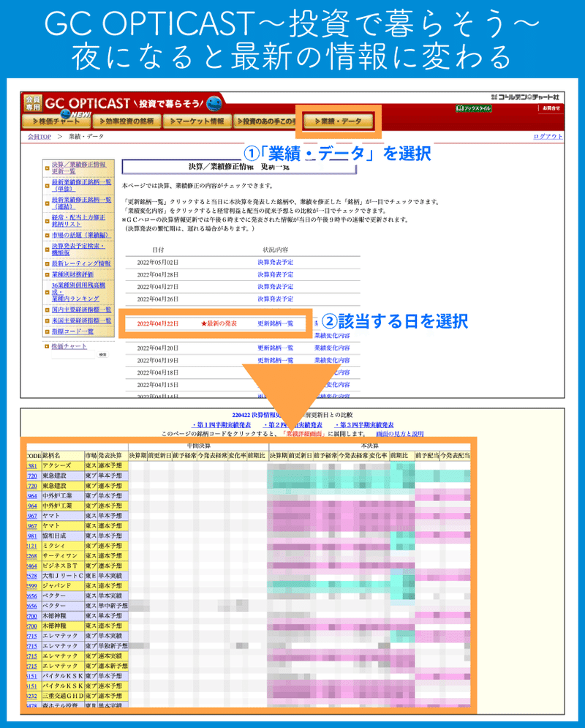Open 市場の話題（業績編） sidebar link
Image resolution: width=585 pixels, height=728 pixels.
[x=81, y=235]
